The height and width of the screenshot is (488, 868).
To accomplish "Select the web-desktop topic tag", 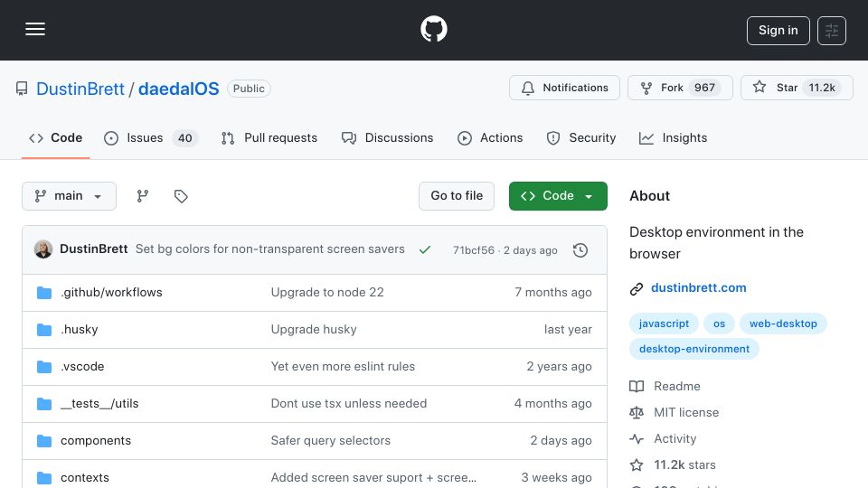I will click(x=783, y=324).
